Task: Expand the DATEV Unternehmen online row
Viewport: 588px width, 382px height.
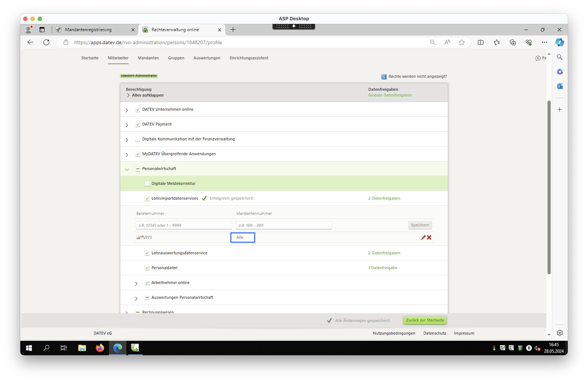Action: coord(127,110)
